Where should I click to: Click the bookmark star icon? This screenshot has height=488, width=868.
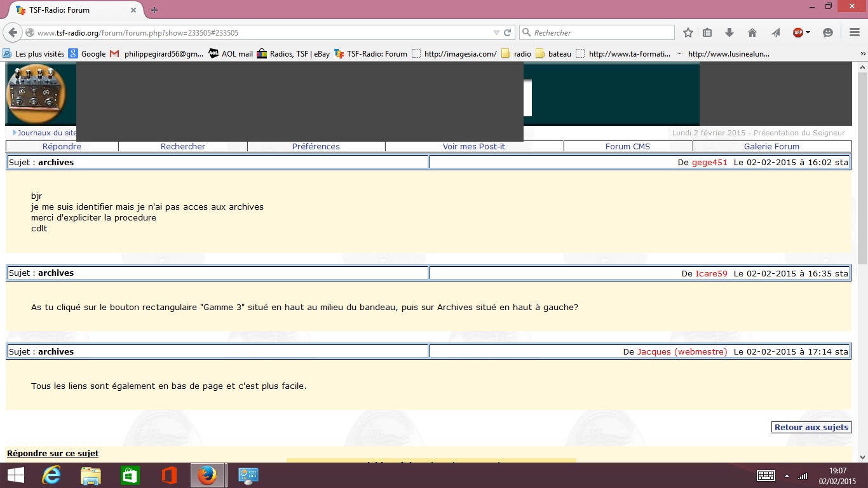tap(688, 32)
